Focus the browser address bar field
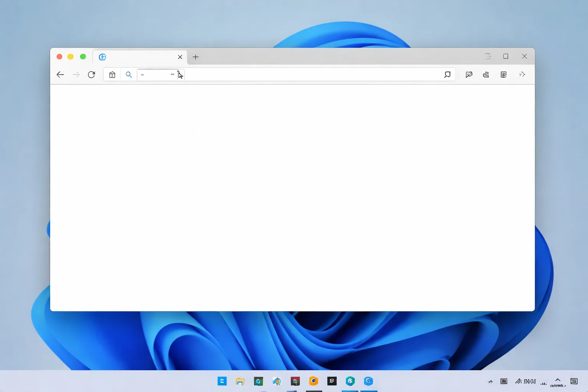The width and height of the screenshot is (588, 392). click(x=279, y=74)
